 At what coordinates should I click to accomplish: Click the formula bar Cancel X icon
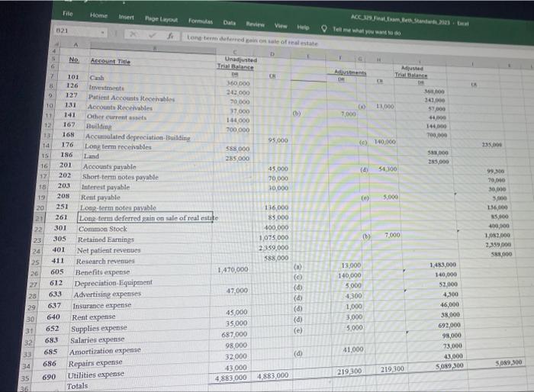[x=133, y=34]
